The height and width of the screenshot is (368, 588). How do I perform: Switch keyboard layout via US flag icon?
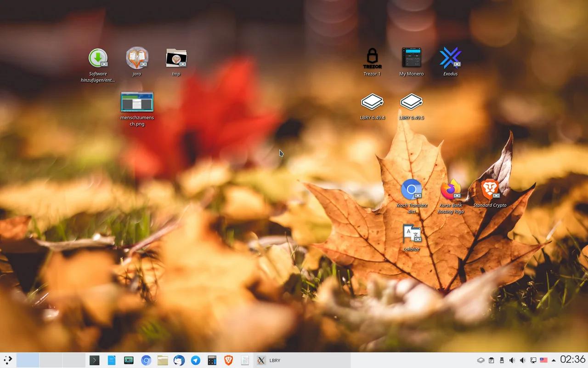point(543,360)
